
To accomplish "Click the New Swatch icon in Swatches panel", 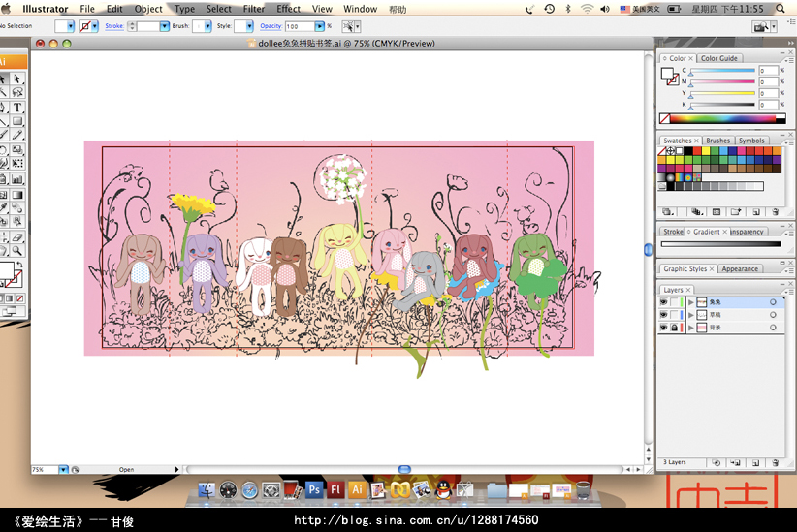I will (756, 212).
